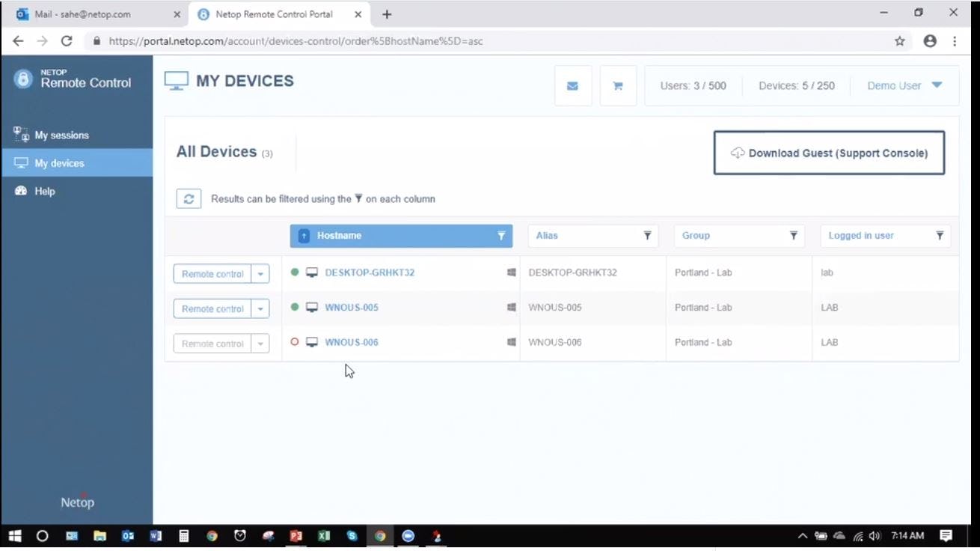Select the Netop Remote Control Portal tab

(279, 14)
